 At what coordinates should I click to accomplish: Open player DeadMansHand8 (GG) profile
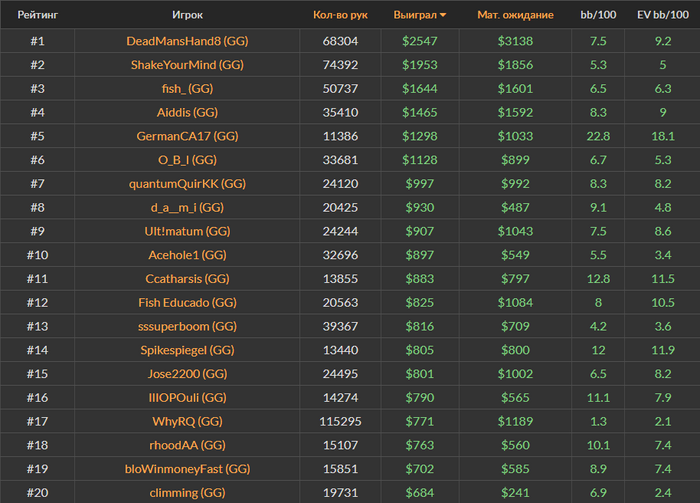click(188, 41)
